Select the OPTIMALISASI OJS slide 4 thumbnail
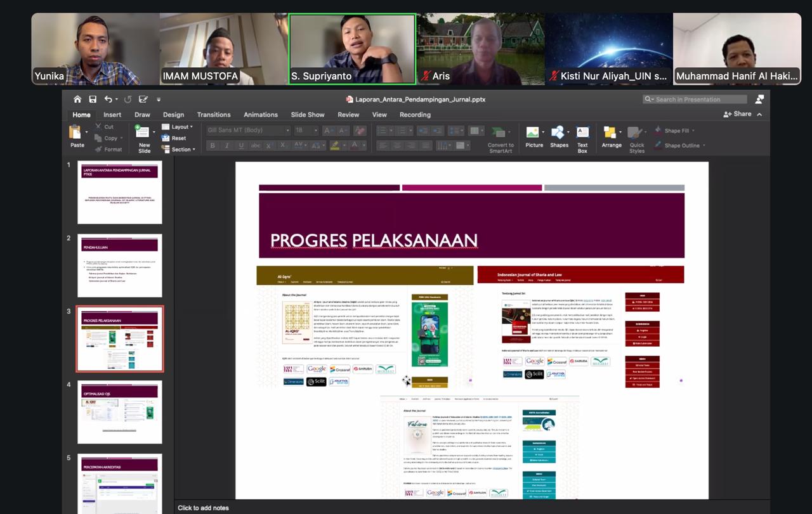 [x=120, y=412]
